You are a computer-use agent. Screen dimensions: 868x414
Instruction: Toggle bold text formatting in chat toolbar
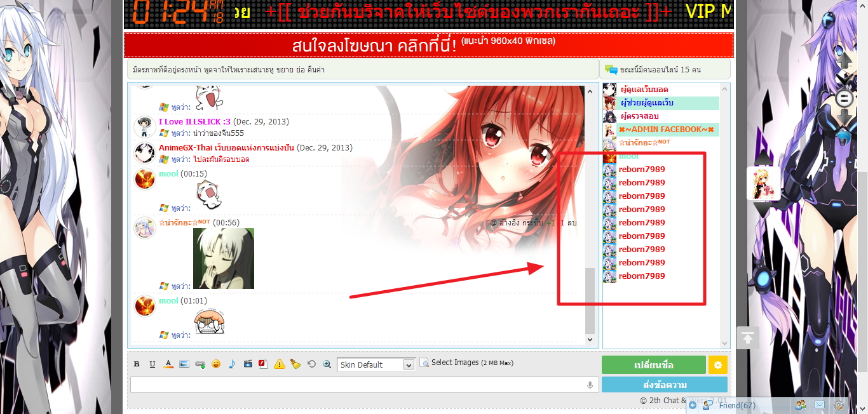click(x=137, y=364)
